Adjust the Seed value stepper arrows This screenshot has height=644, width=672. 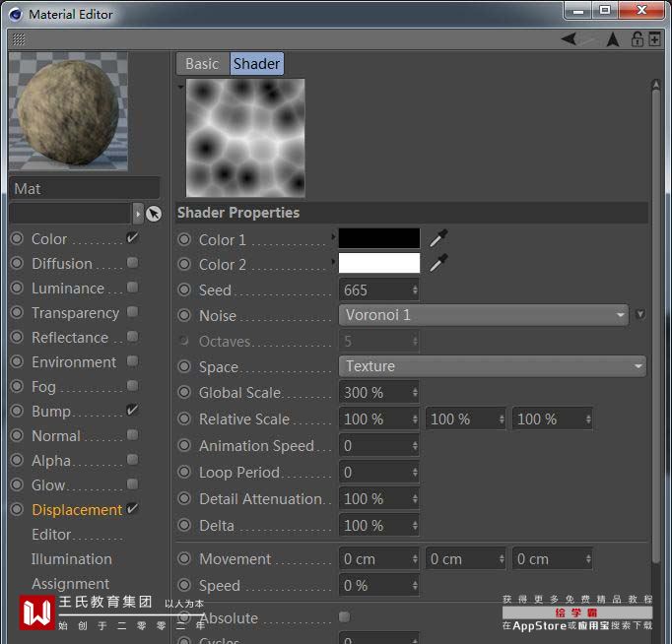[415, 290]
